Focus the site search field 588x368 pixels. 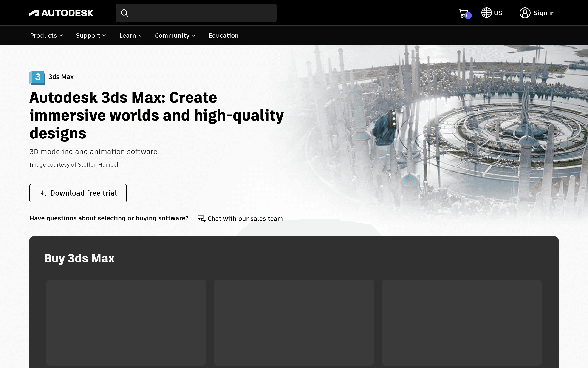(196, 13)
